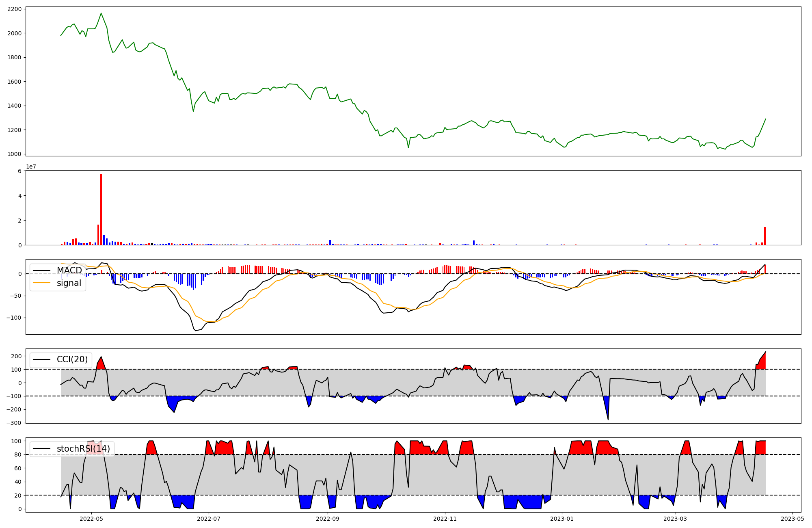Click the tallest red volume bar

click(x=101, y=209)
